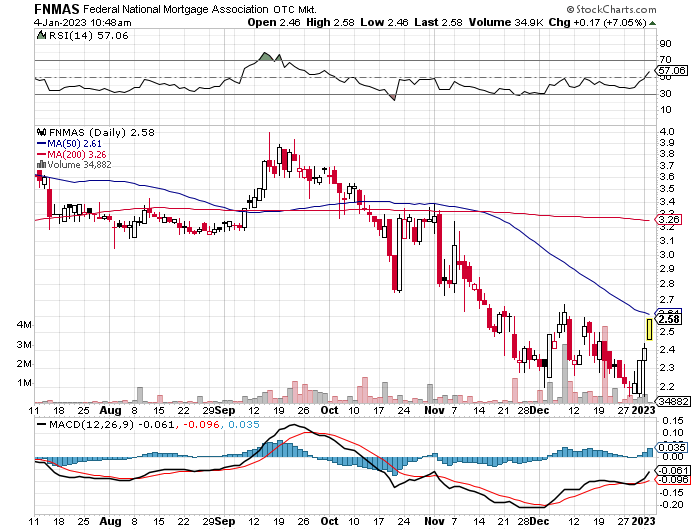
Task: Click the red 3.26 MA(200) price tag
Action: (669, 219)
